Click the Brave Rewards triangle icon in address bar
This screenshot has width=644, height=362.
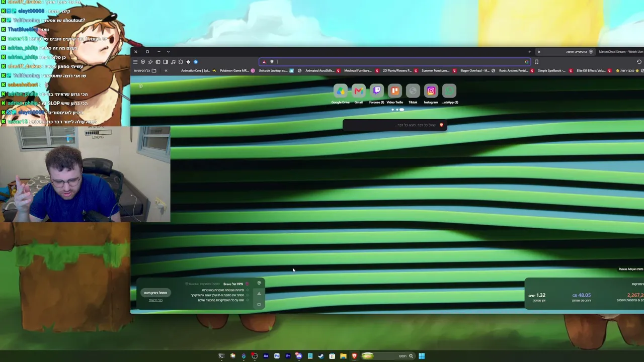(x=264, y=62)
